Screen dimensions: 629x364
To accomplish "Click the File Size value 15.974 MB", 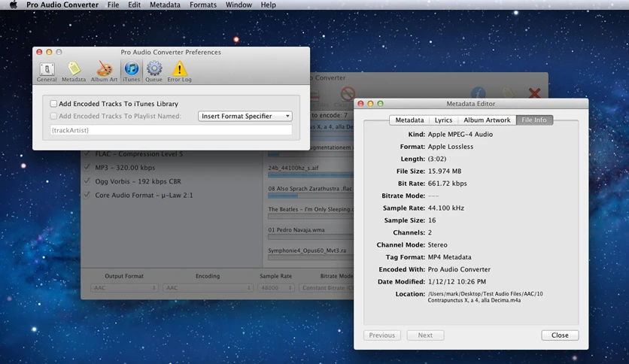I will coord(445,171).
